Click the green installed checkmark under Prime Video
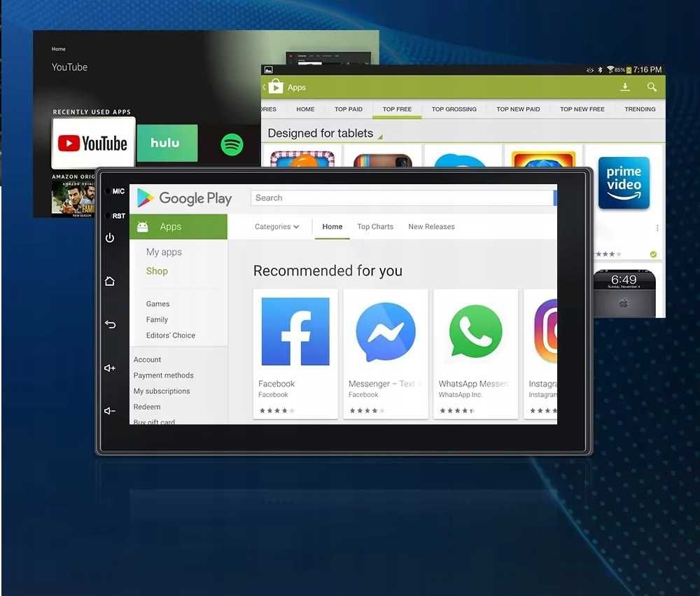Screen dimensions: 700x596 coord(653,254)
